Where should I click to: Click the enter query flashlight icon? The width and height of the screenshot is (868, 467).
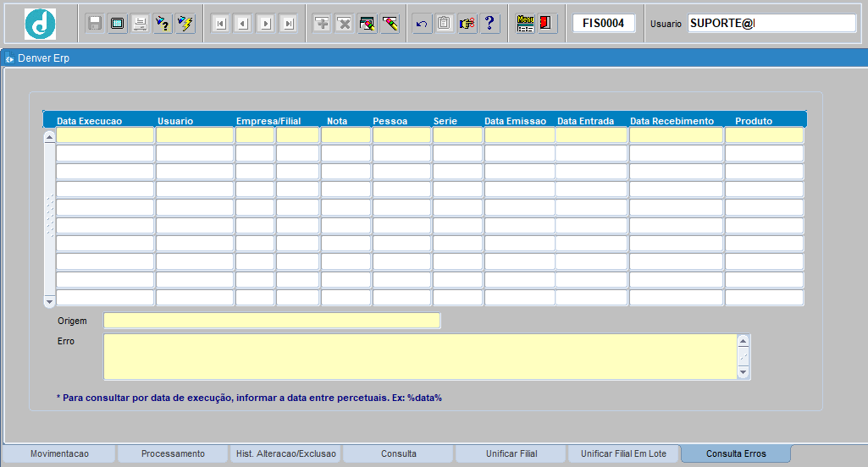[x=162, y=24]
